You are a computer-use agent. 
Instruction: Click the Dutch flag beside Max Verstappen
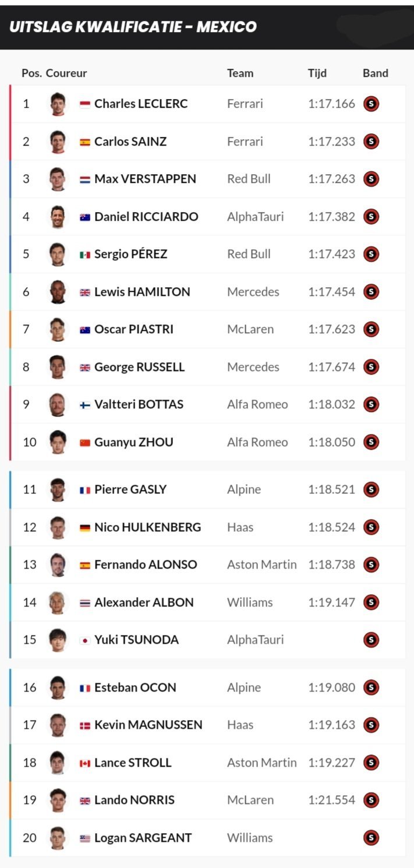(x=85, y=179)
